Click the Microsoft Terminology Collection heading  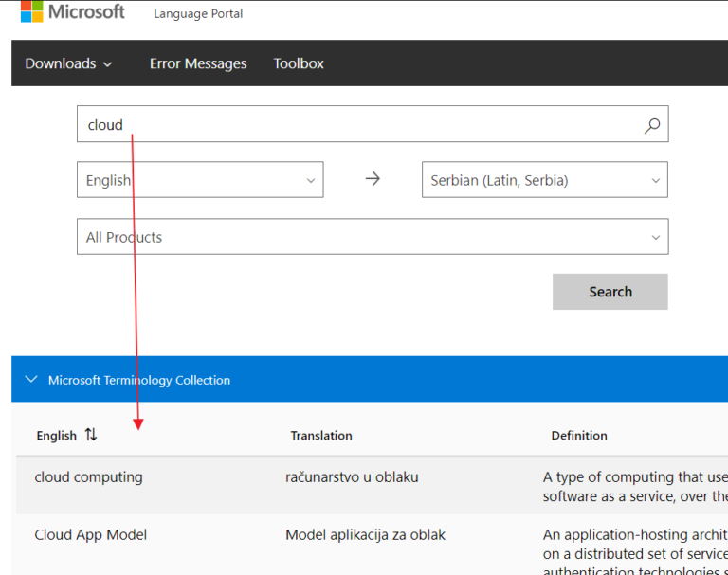(139, 380)
